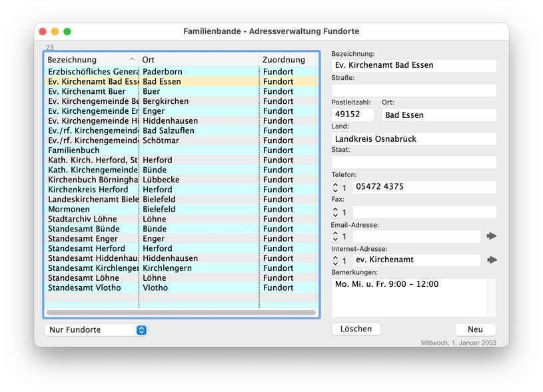Click the Email-Adresse number stepper
The width and height of the screenshot is (543, 392).
click(336, 236)
